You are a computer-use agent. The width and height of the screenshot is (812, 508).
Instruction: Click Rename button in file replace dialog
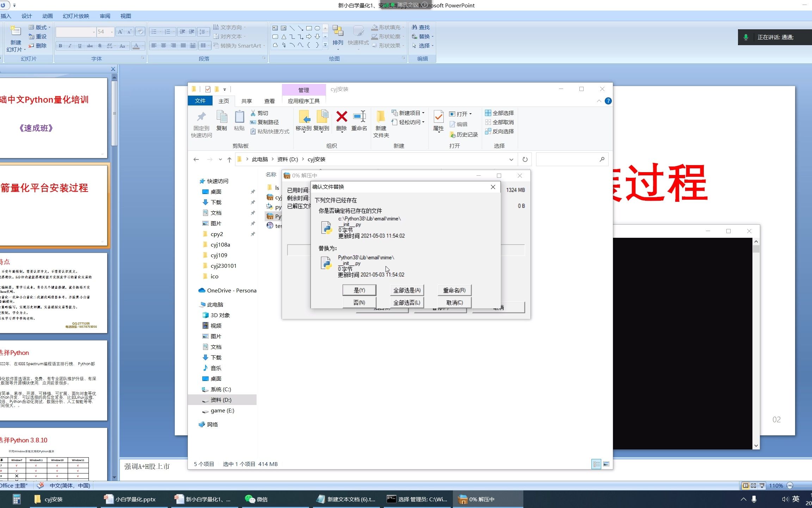pos(454,290)
